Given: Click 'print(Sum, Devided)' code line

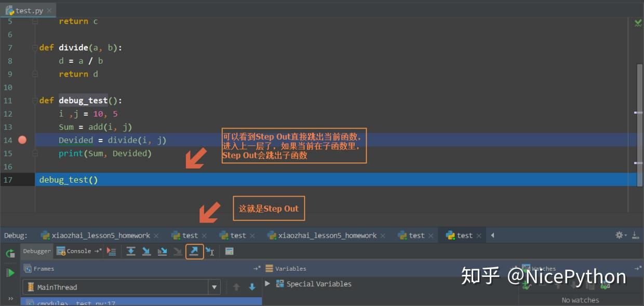Looking at the screenshot, I should [x=105, y=154].
